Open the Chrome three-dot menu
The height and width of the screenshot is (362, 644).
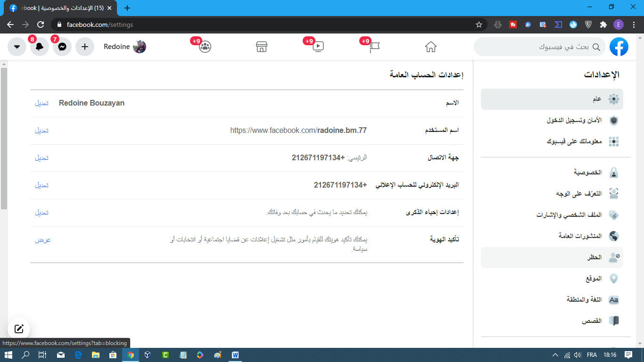(634, 25)
